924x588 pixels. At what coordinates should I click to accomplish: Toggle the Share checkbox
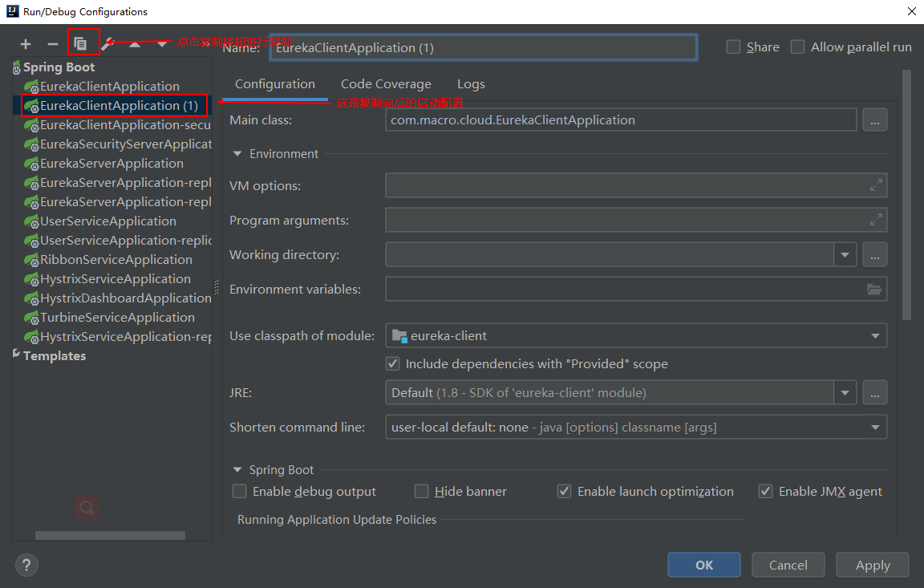733,47
